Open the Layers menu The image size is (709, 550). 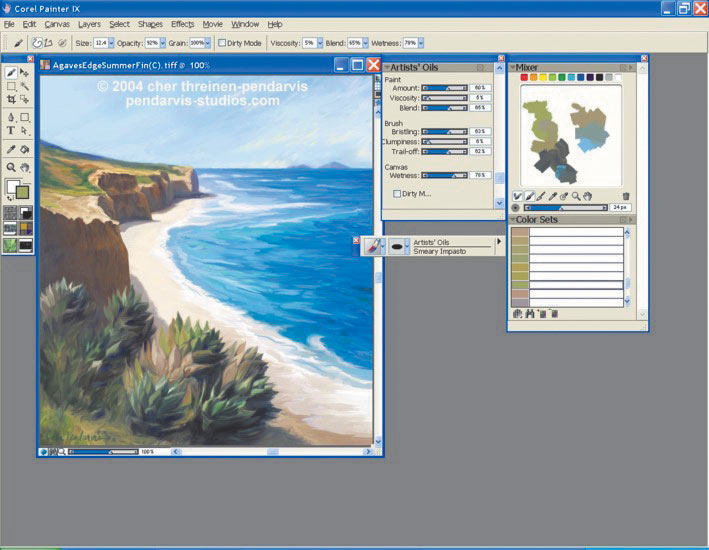pyautogui.click(x=89, y=24)
